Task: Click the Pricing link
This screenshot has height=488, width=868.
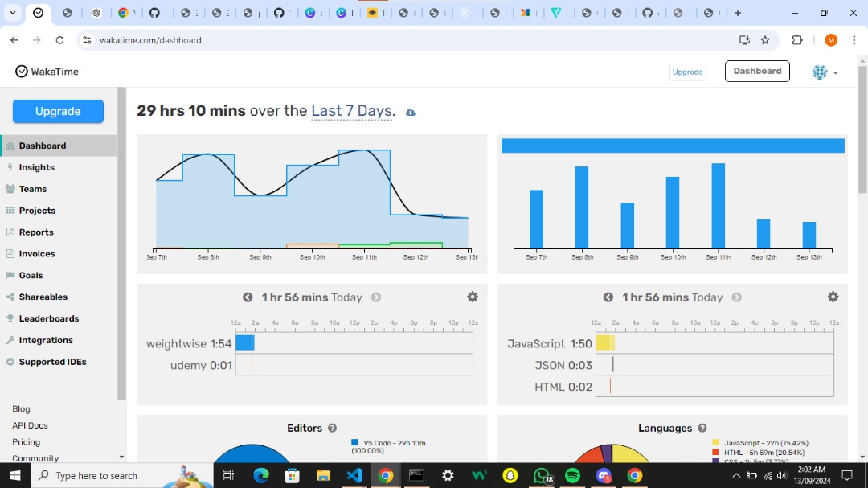Action: pos(26,442)
